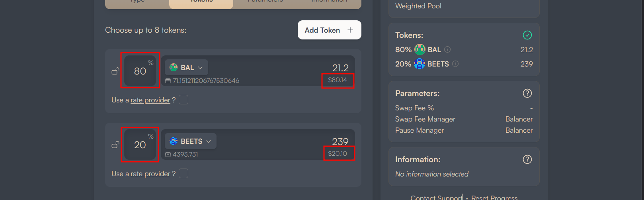Enable rate provider checkbox for BEETS
644x200 pixels.
[x=183, y=173]
